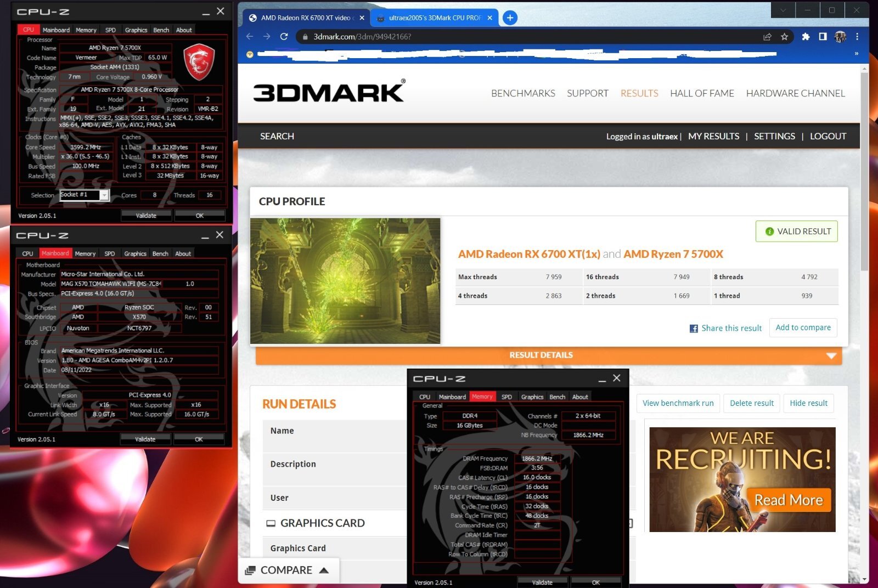Select Mainboard tab in top CPU-Z window
878x588 pixels.
coord(56,30)
